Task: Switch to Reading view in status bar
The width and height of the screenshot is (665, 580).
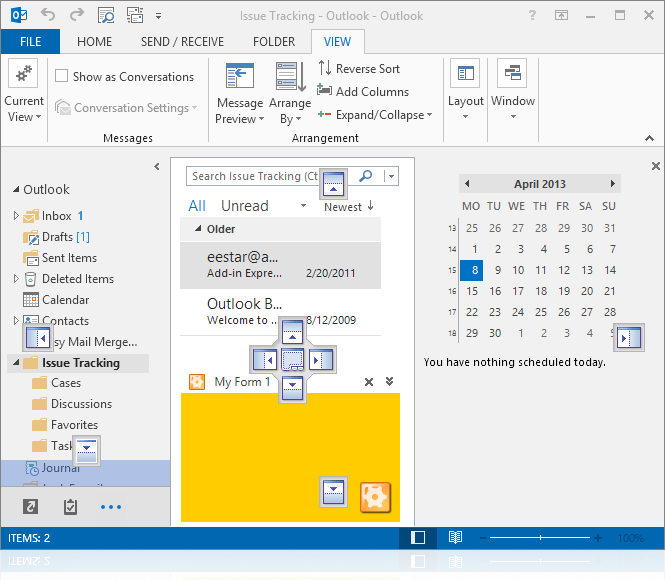Action: tap(455, 538)
